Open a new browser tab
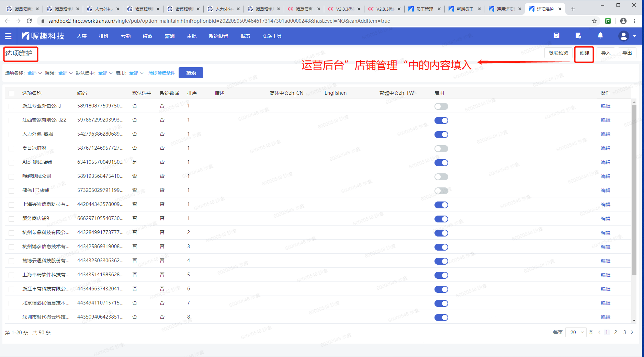This screenshot has height=357, width=644. point(573,9)
